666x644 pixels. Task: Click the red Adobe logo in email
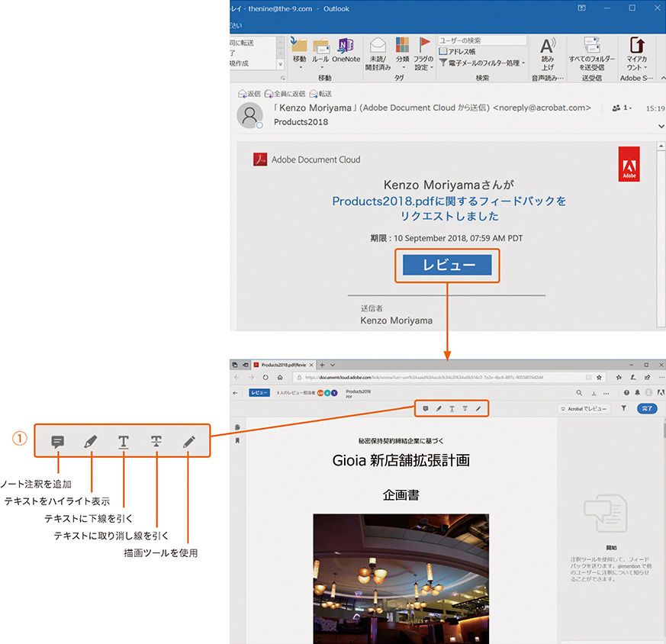point(629,164)
